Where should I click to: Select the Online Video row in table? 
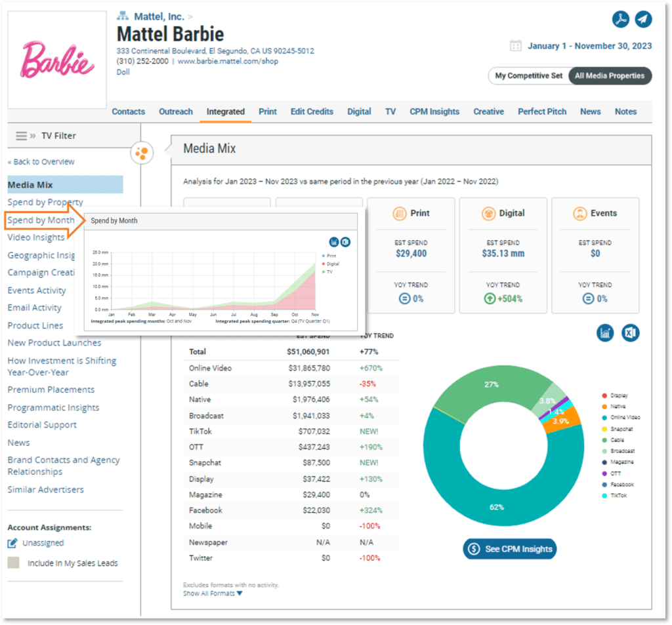click(291, 368)
